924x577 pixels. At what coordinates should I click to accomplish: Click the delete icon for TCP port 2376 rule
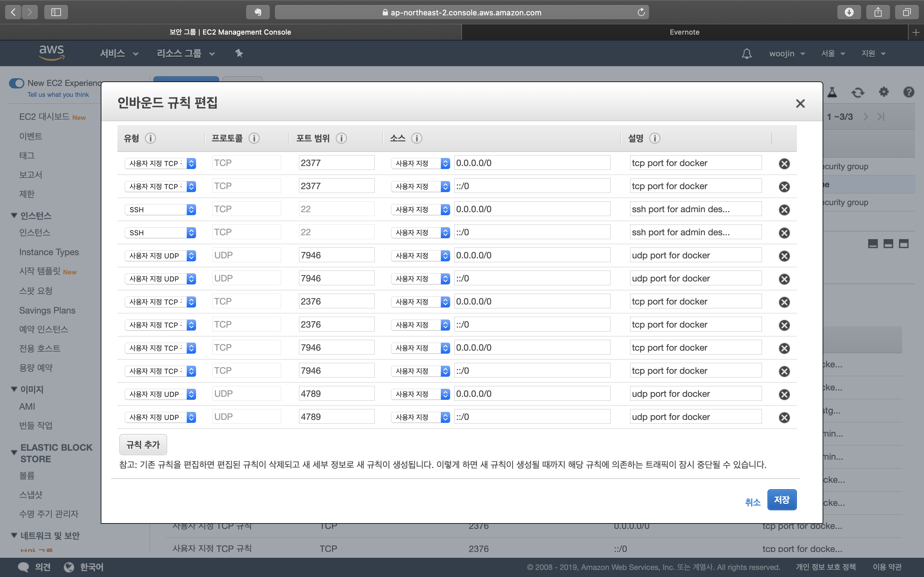[x=784, y=302]
